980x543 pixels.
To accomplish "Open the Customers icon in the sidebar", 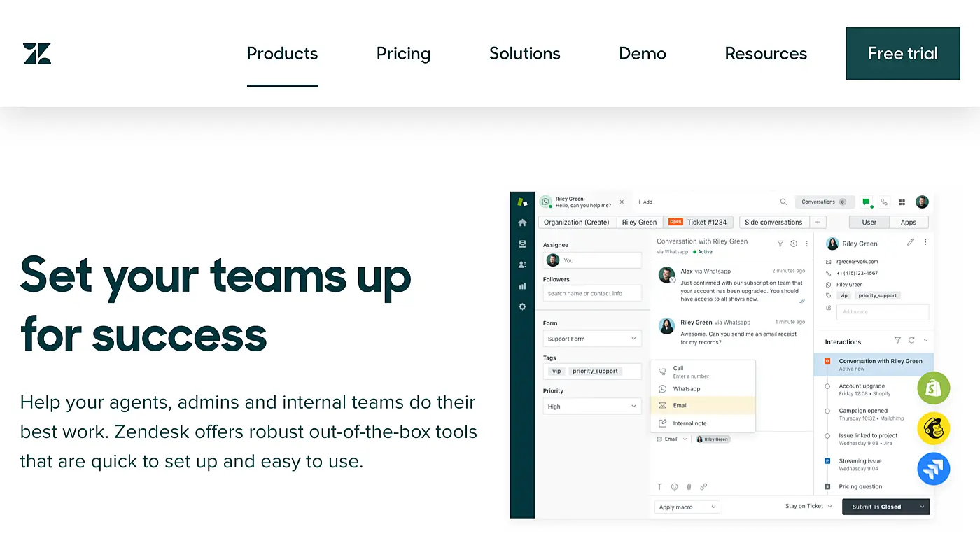I will [522, 265].
